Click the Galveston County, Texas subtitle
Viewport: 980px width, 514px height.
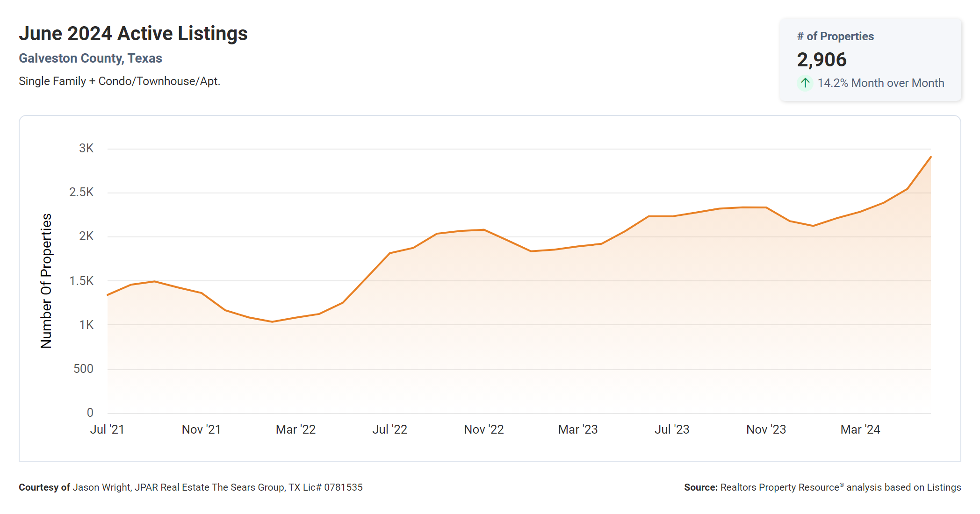(90, 58)
